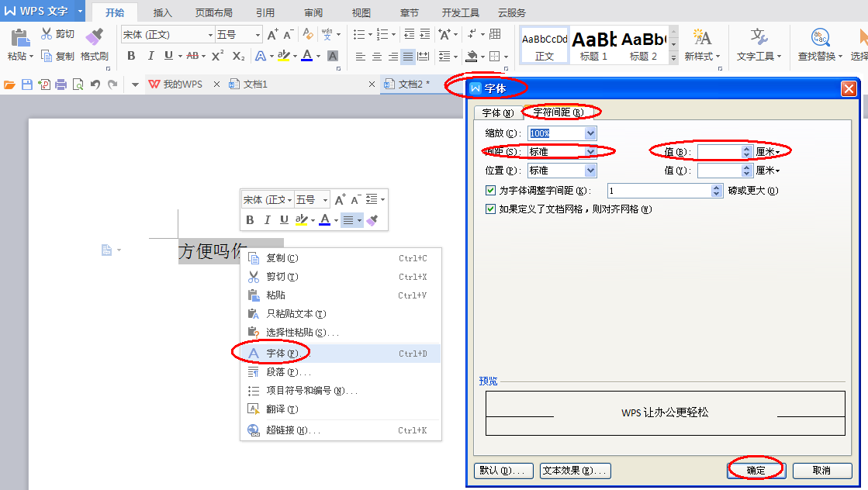The width and height of the screenshot is (868, 490).
Task: Open Find and Replace (查找替换) tool
Action: pyautogui.click(x=820, y=44)
